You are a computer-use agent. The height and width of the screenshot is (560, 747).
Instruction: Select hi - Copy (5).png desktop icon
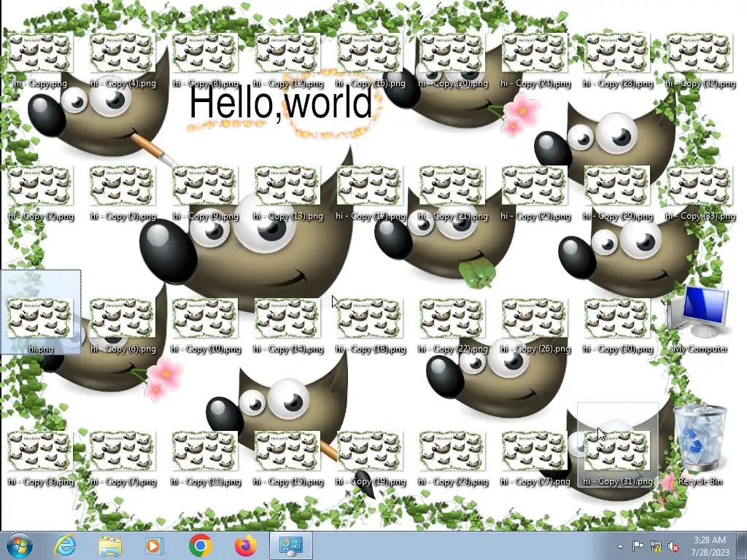[x=123, y=192]
